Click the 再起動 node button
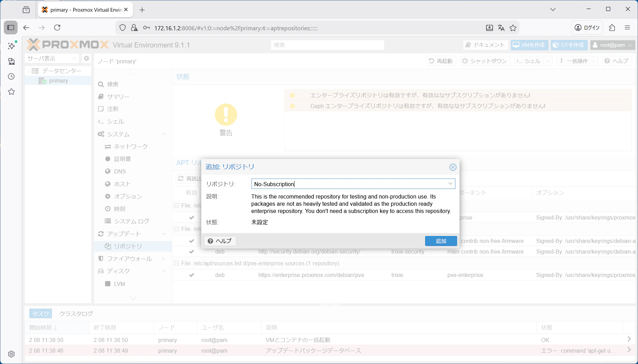Image resolution: width=638 pixels, height=364 pixels. (x=441, y=61)
